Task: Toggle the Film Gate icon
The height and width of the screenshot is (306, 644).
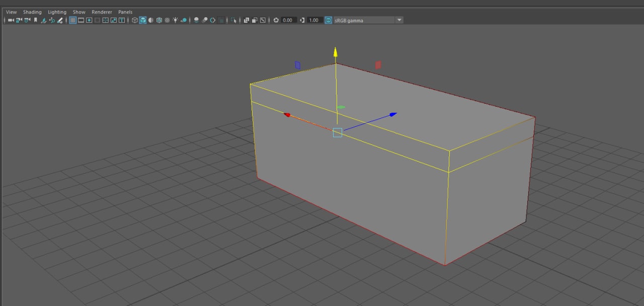Action: (80, 20)
